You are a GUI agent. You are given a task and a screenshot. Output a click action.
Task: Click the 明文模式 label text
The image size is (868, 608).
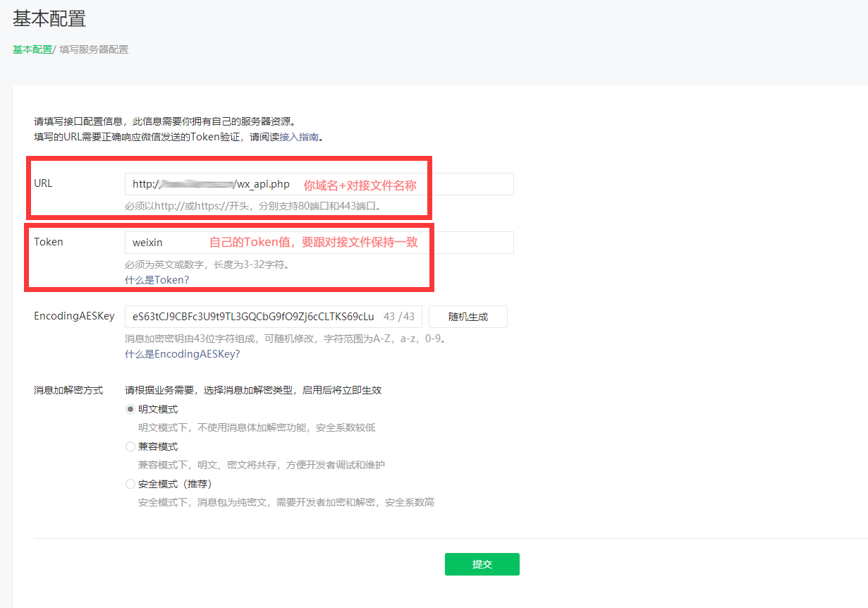pos(159,408)
